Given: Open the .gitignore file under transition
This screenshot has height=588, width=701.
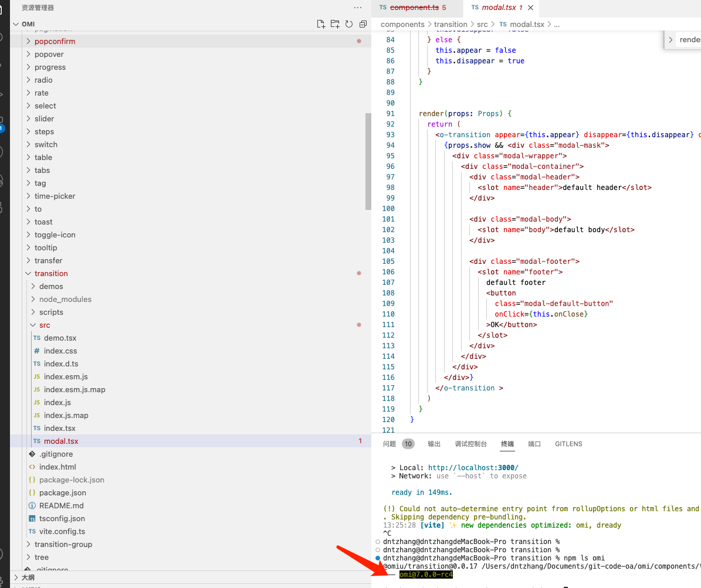Looking at the screenshot, I should (56, 454).
